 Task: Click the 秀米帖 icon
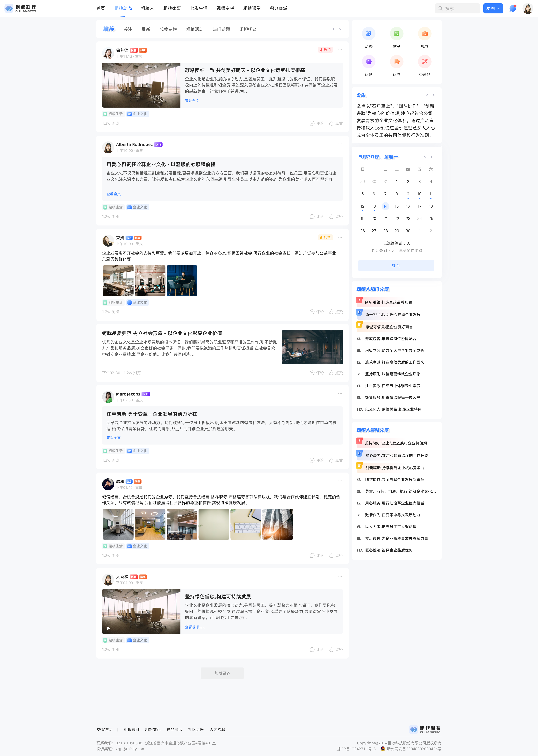(x=424, y=62)
